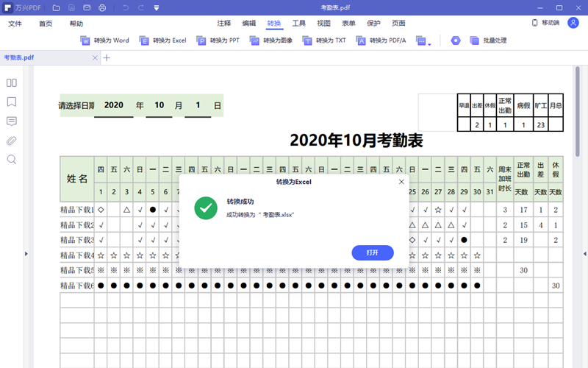
Task: Open the bookmarks panel icon
Action: (12, 102)
